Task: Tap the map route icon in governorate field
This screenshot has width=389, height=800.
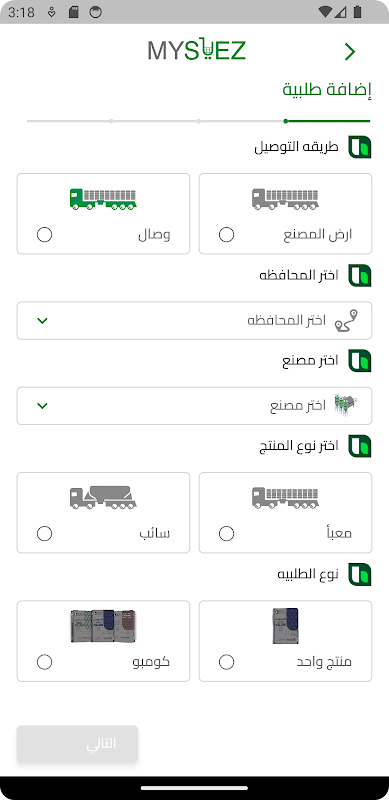Action: (346, 321)
